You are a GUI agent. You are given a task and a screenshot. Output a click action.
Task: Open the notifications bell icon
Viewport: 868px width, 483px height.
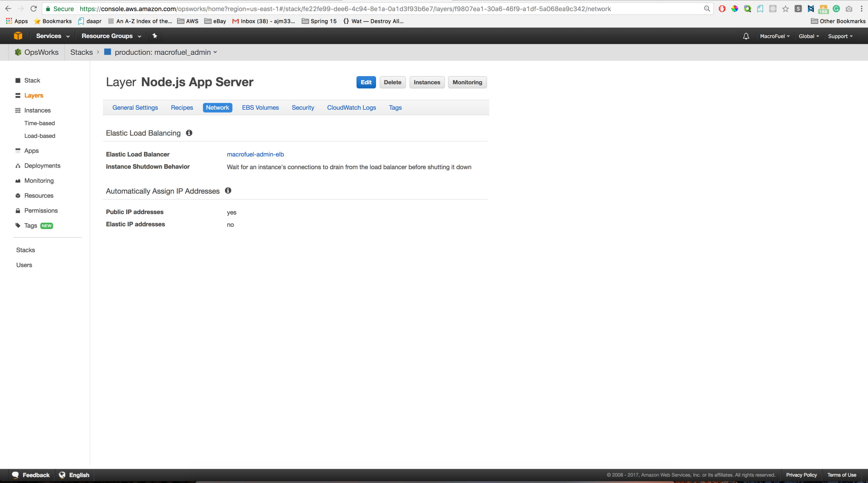(746, 36)
